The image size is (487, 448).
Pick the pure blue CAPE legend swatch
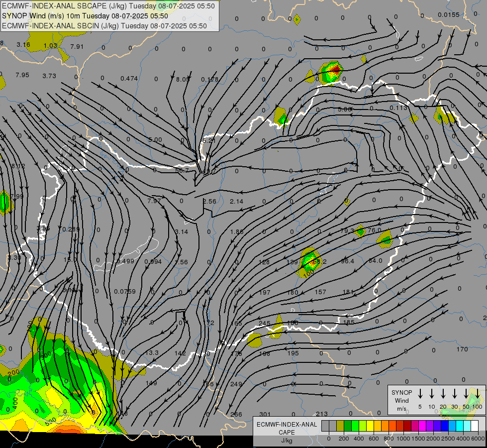click(445, 426)
